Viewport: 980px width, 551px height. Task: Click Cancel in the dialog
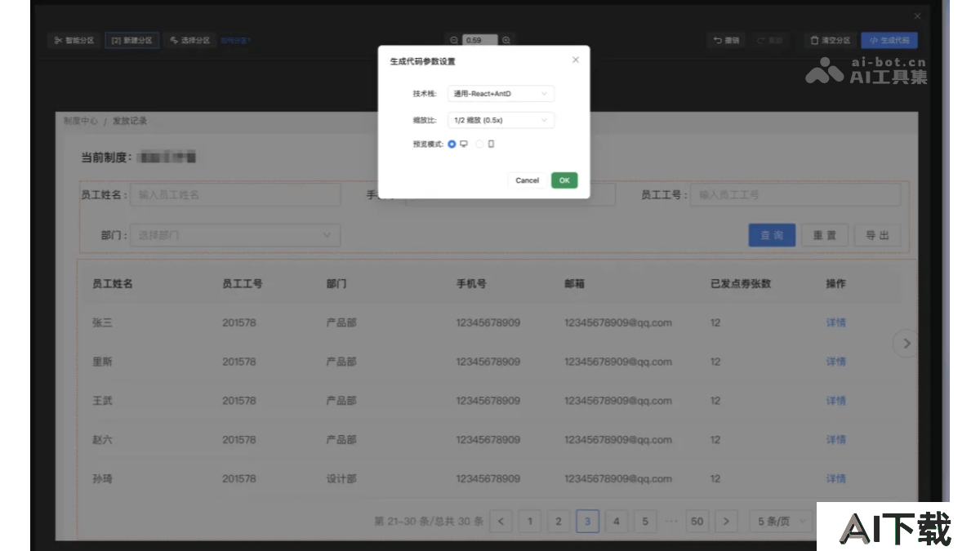click(527, 180)
